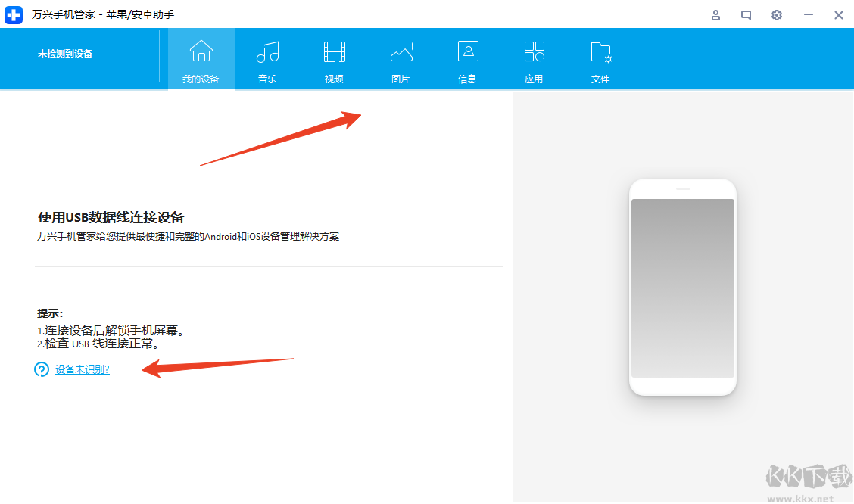
Task: Minimize the application window
Action: [x=809, y=15]
